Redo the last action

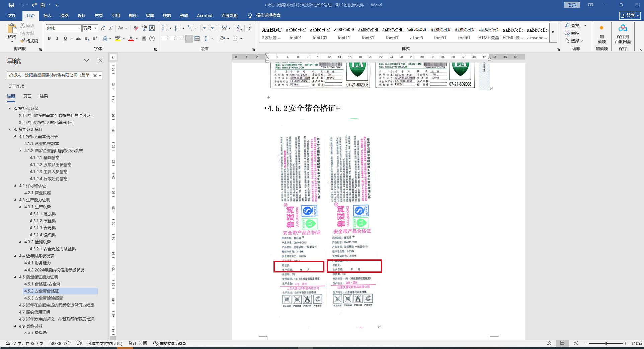tap(34, 5)
